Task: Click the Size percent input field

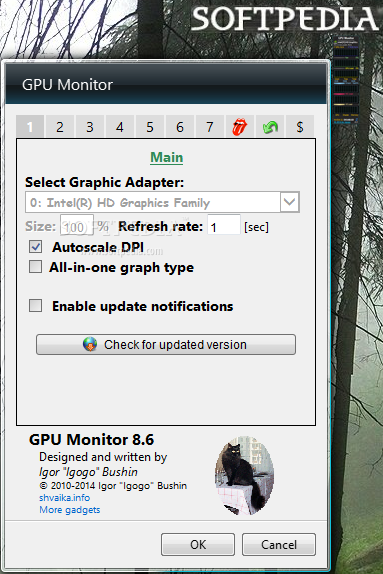Action: tap(77, 225)
